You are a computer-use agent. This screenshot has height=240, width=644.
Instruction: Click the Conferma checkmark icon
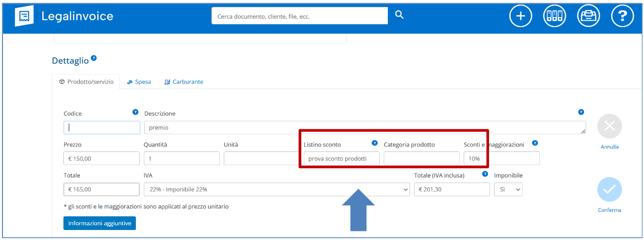tap(609, 190)
